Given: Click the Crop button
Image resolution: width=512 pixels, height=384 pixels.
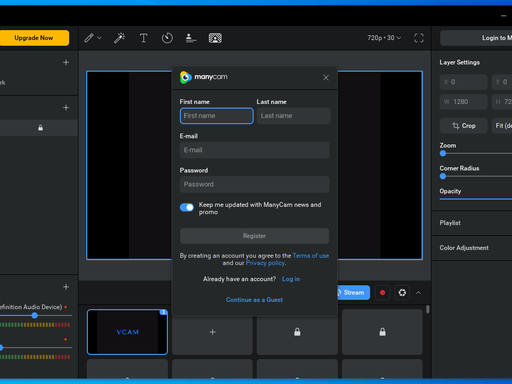Looking at the screenshot, I should (x=464, y=126).
